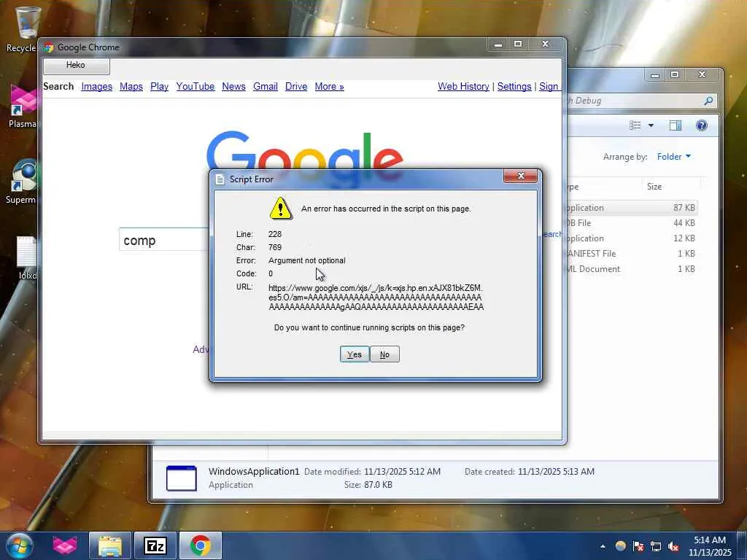Sort Explorer files by Size column

tap(654, 187)
